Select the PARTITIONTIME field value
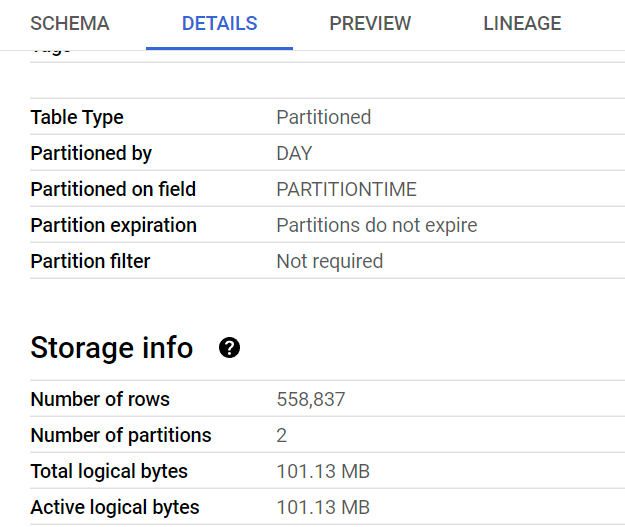The width and height of the screenshot is (625, 527). pos(346,189)
